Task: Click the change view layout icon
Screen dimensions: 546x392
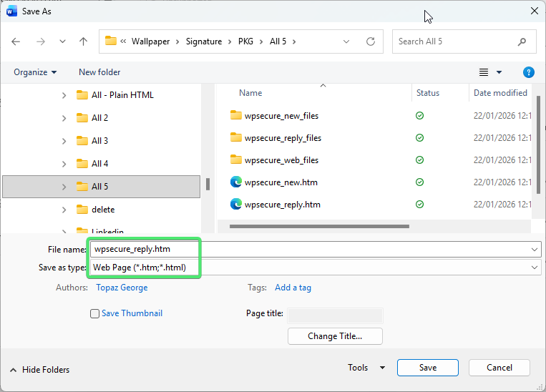Action: pyautogui.click(x=484, y=72)
